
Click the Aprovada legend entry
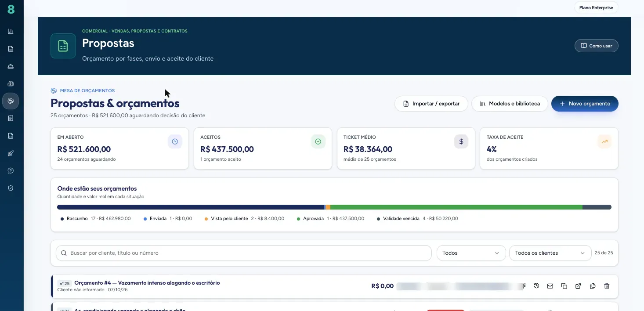pos(330,218)
